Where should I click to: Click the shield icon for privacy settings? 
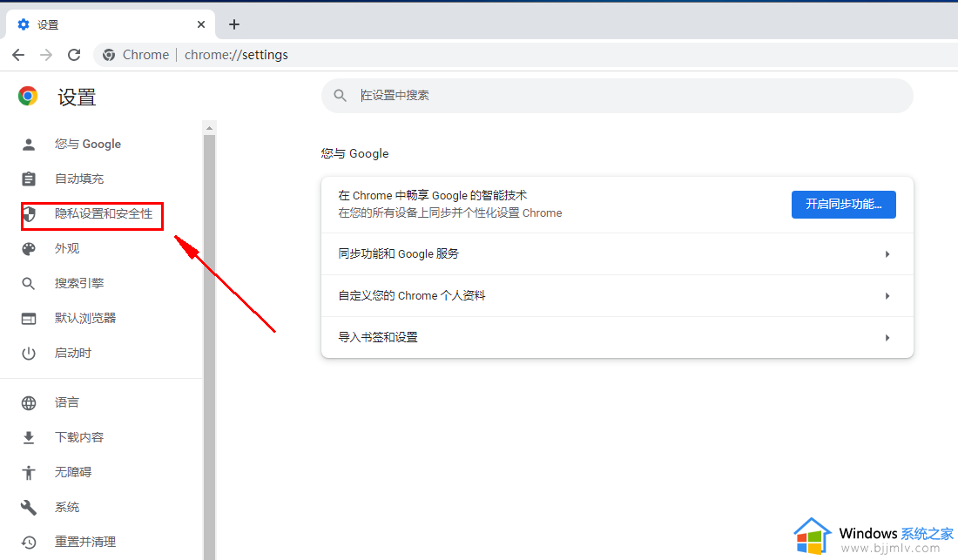coord(29,213)
